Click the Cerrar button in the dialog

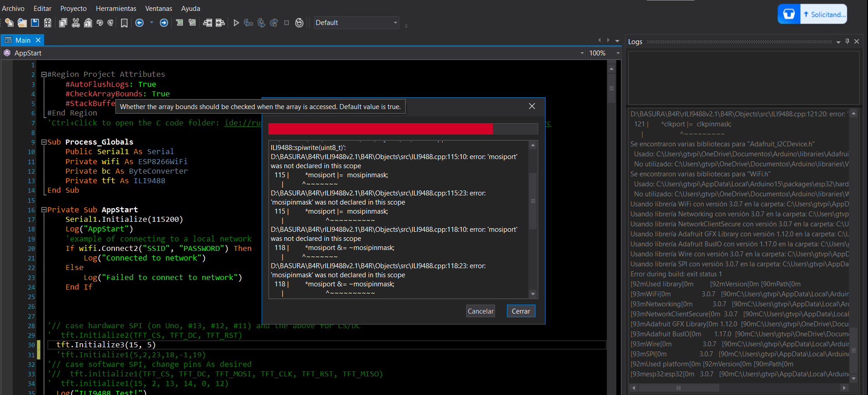(521, 311)
